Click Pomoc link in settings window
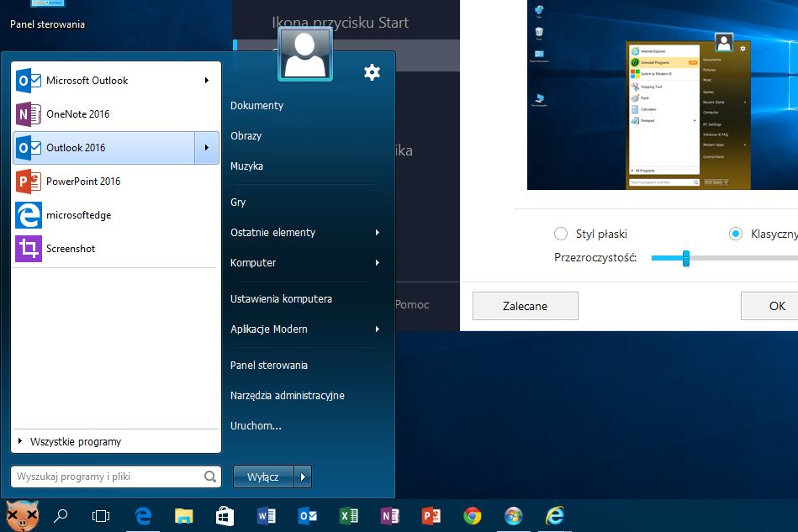This screenshot has width=798, height=532. [x=412, y=304]
